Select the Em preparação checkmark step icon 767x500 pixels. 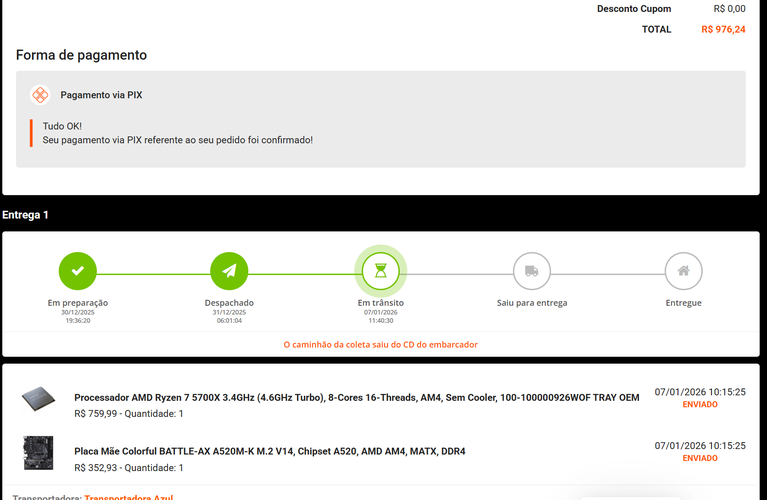tap(78, 271)
